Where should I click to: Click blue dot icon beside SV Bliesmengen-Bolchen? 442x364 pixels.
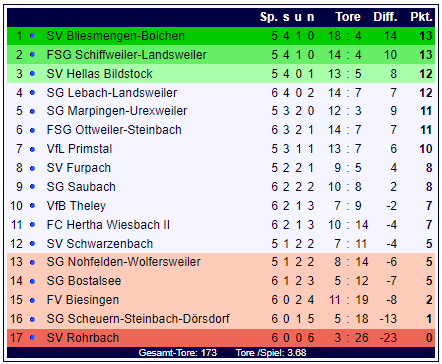tap(32, 36)
